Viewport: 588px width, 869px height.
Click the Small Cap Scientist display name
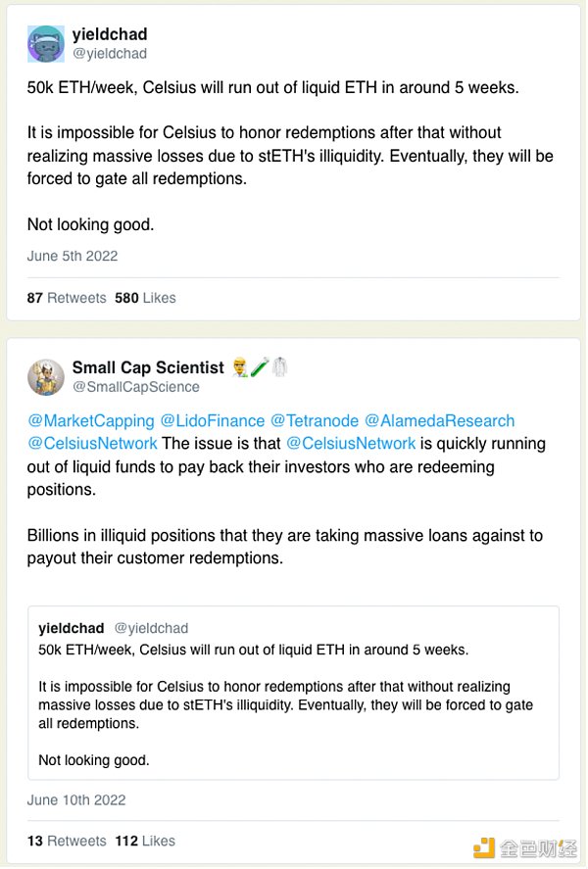[x=148, y=367]
